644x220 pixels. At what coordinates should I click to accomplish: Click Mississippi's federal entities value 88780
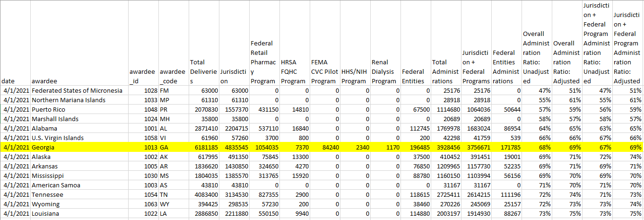[x=415, y=176]
